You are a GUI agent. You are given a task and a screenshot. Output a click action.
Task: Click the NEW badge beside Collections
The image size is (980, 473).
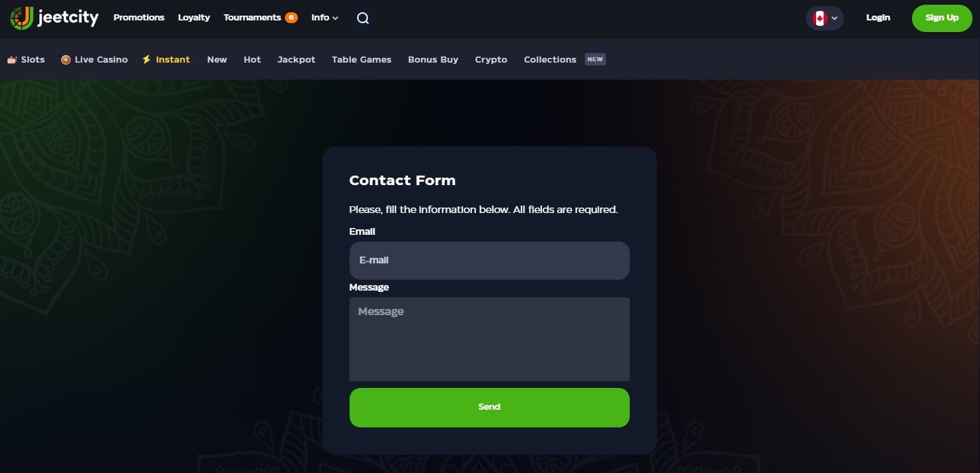595,59
